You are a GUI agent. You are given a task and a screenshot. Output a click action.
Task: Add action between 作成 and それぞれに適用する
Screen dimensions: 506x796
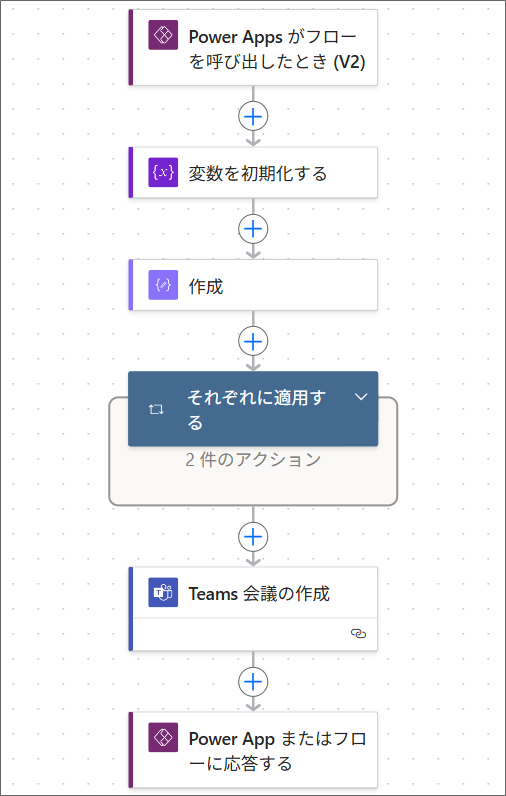click(x=253, y=341)
